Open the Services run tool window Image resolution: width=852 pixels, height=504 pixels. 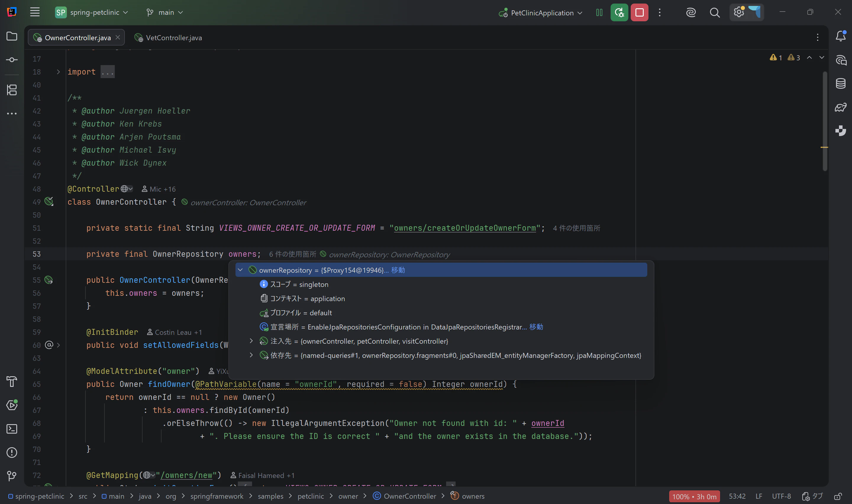(12, 405)
